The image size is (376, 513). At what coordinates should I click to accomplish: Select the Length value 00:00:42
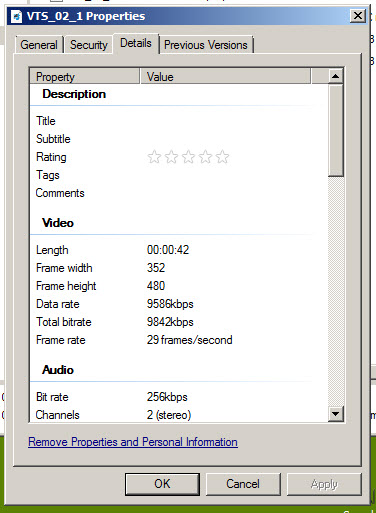pyautogui.click(x=168, y=250)
